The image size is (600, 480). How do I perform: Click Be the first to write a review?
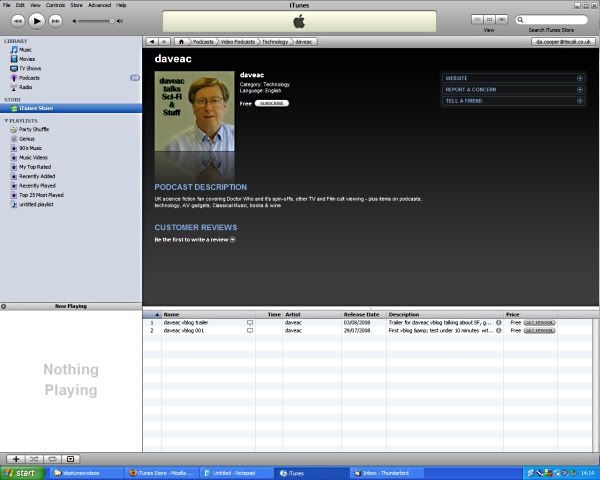195,240
